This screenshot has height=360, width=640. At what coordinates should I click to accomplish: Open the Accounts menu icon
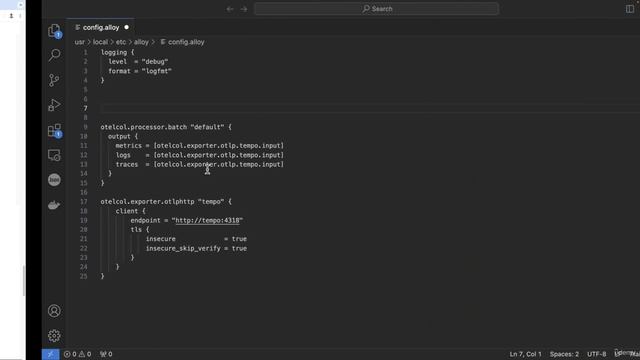[54, 311]
